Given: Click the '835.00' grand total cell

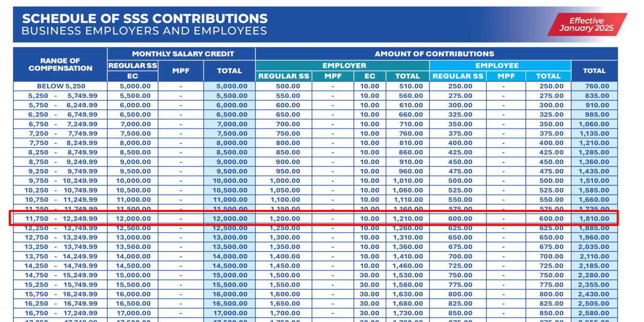Looking at the screenshot, I should tap(594, 96).
